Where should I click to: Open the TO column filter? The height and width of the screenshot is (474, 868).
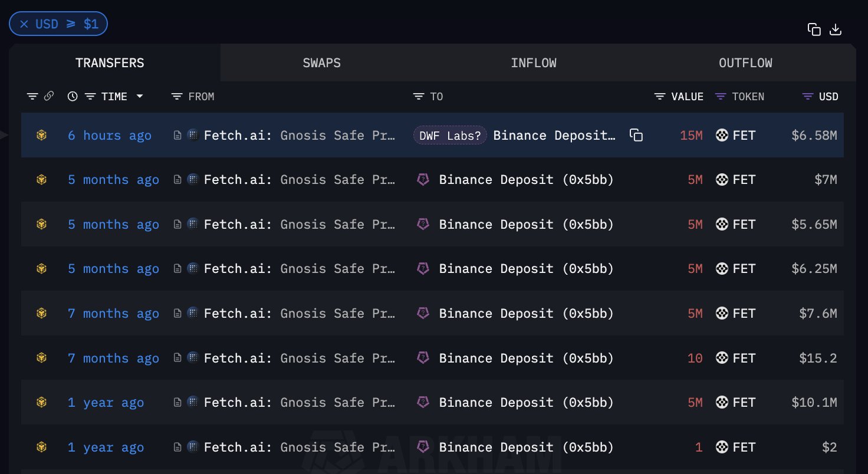click(419, 96)
